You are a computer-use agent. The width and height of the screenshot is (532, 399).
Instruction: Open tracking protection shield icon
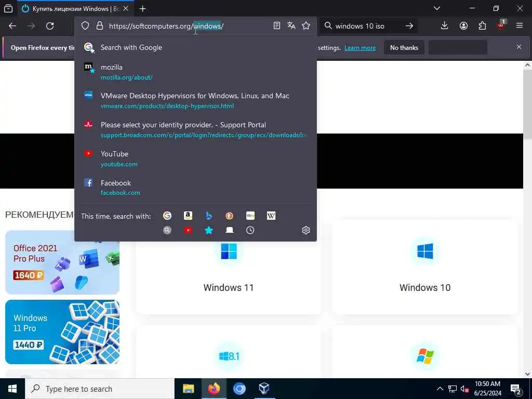(x=85, y=26)
